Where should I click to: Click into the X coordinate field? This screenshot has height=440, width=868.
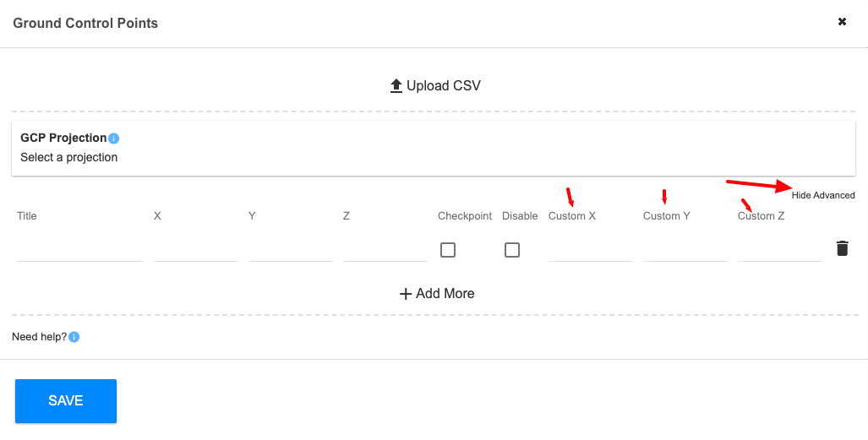click(196, 250)
